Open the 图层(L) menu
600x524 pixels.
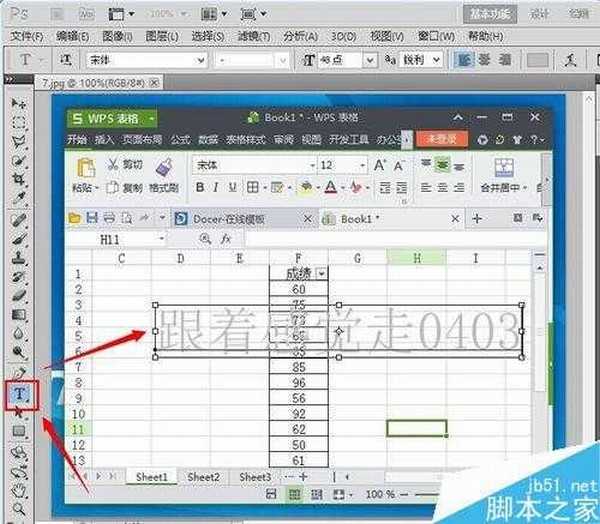(162, 36)
